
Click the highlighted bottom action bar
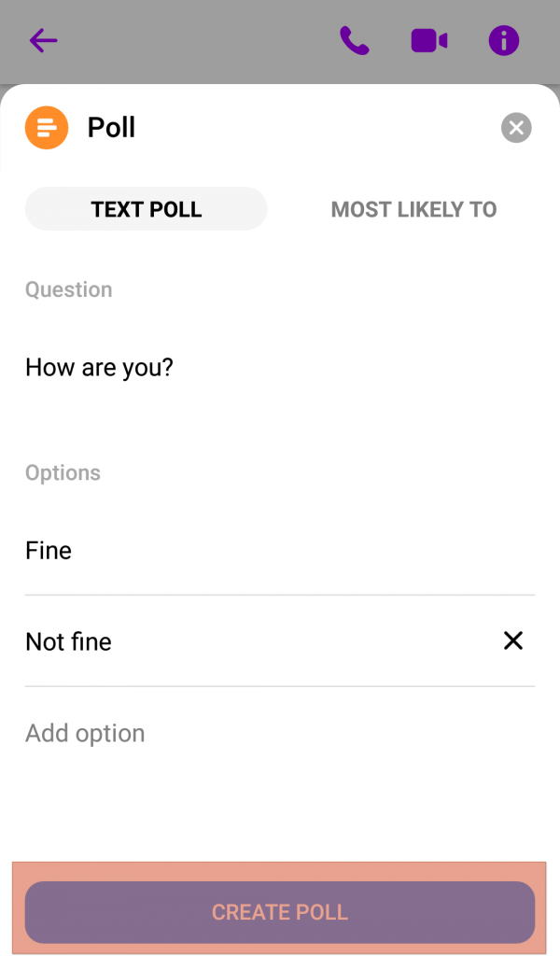279,912
